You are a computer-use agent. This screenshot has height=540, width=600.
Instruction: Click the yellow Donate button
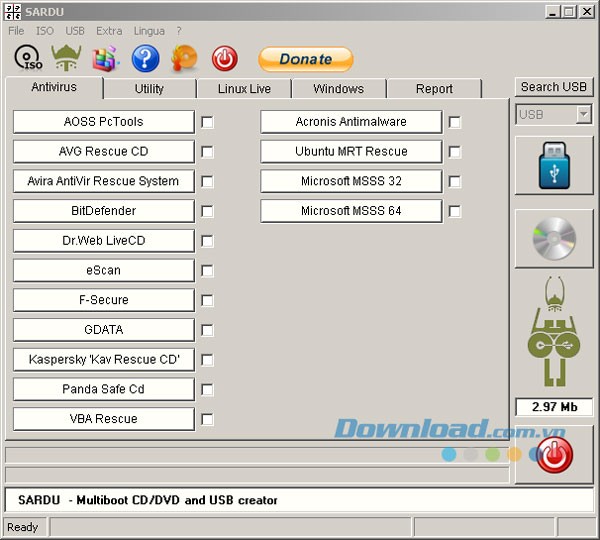tap(305, 59)
